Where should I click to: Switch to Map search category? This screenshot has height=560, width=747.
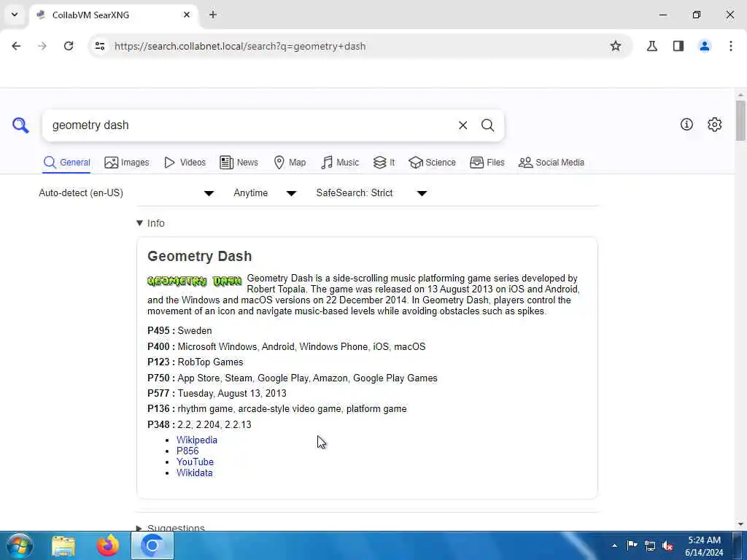coord(290,163)
